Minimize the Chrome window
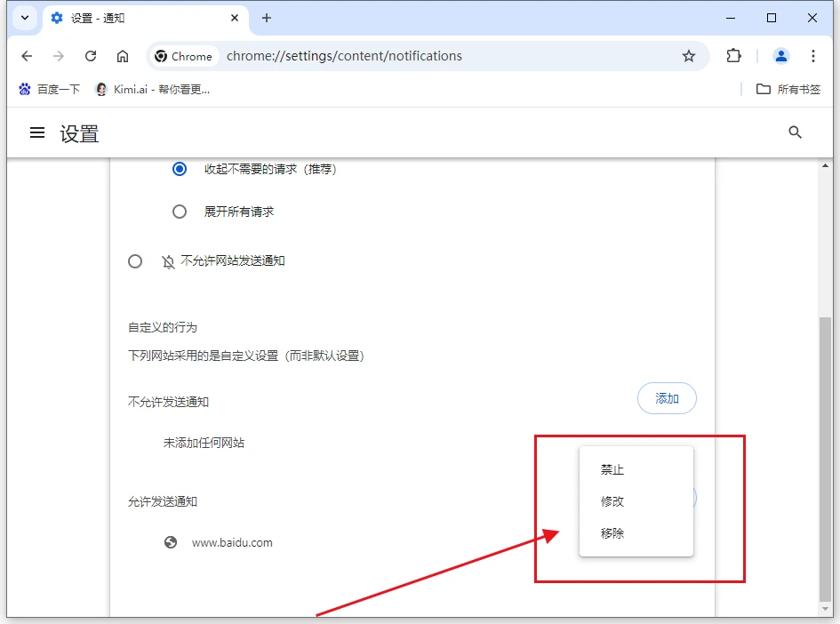Screen dimensions: 840x624 (730, 18)
